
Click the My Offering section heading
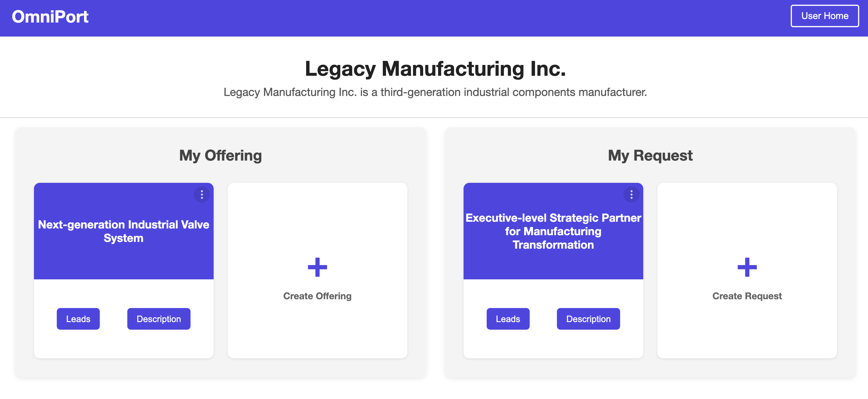[220, 156]
